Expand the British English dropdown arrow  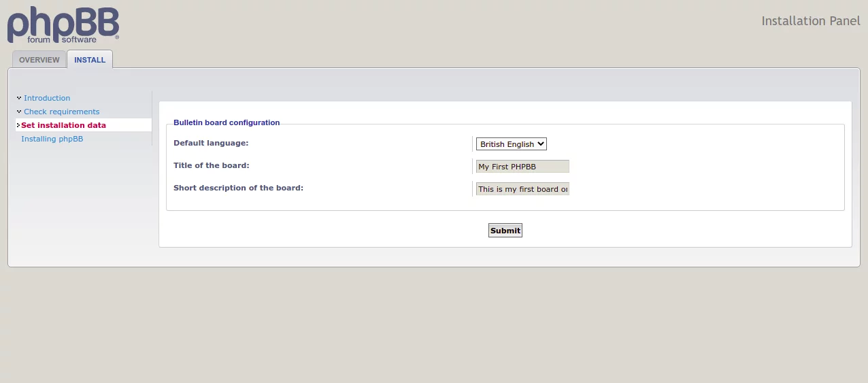click(x=541, y=144)
